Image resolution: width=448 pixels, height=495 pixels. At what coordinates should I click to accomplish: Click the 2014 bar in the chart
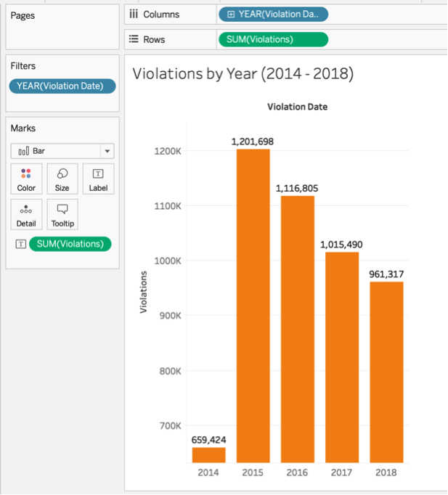pyautogui.click(x=208, y=455)
